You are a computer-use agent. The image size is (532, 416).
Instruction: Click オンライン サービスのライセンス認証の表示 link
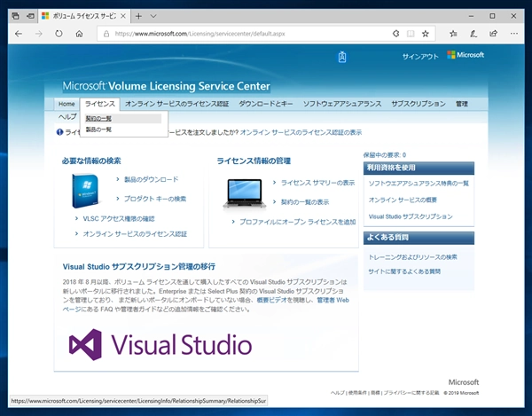pos(301,132)
